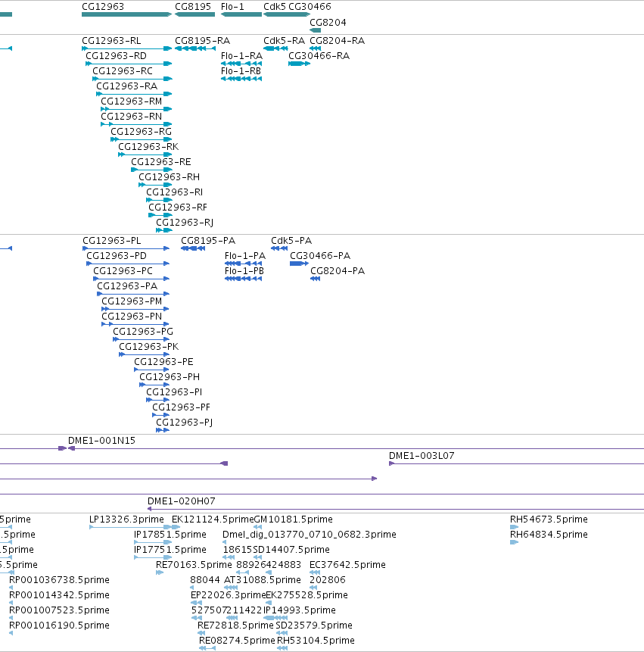Click the Cdk5 gene label
Viewport: 644px width, 652px height.
(x=275, y=7)
